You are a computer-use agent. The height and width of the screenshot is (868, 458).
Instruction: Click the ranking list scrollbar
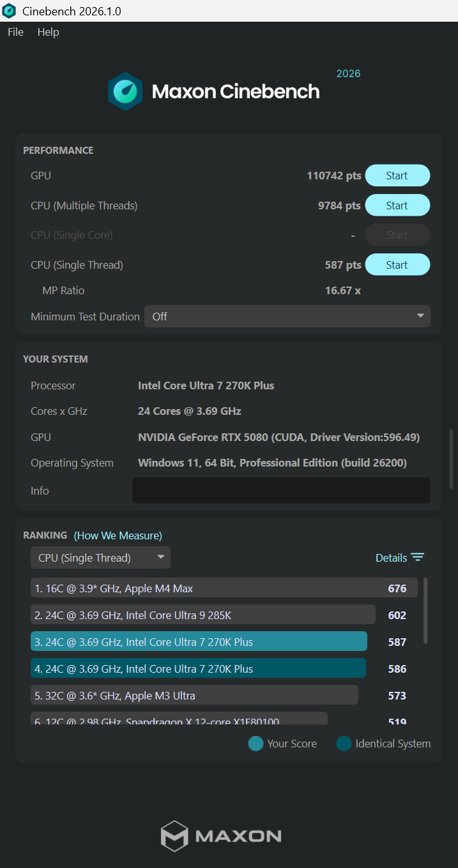(425, 611)
